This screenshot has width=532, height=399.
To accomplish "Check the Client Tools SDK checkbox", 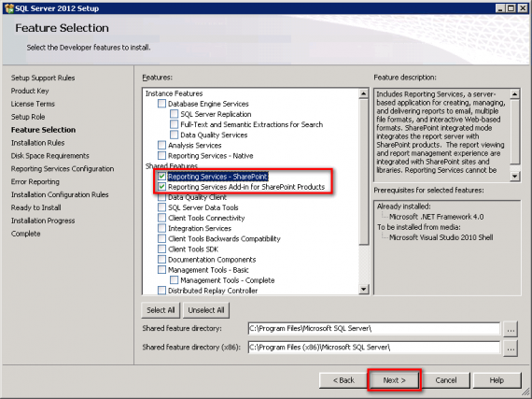I will [161, 249].
